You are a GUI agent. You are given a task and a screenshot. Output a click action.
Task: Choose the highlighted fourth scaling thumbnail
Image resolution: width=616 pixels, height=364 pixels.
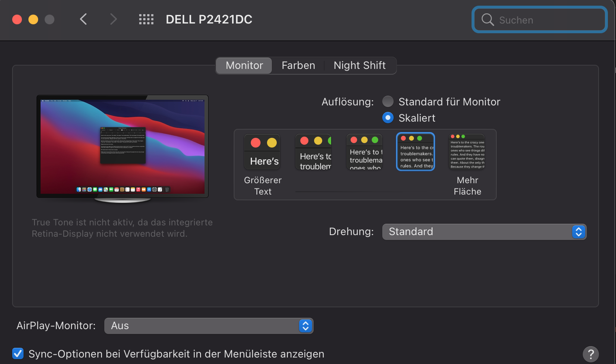[416, 152]
